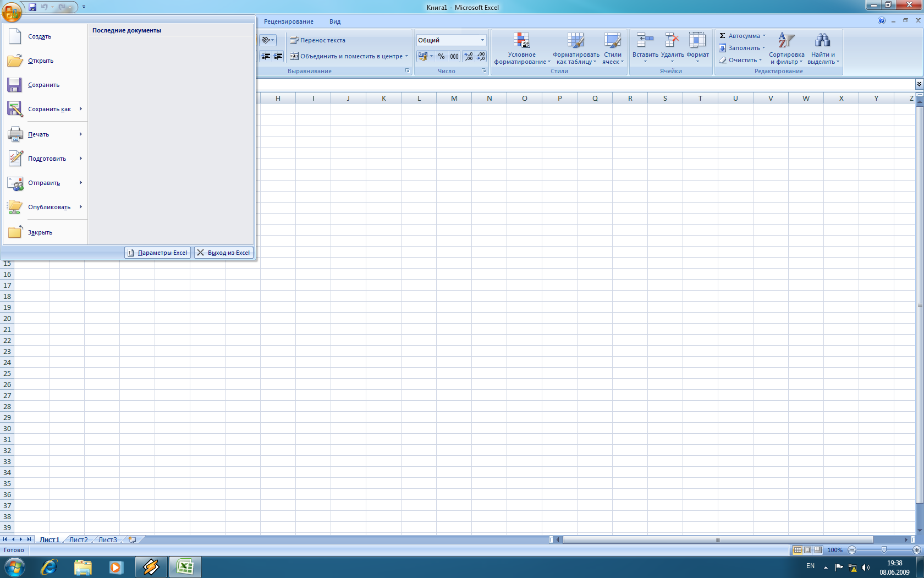Open the Вид ribbon tab
The height and width of the screenshot is (578, 924).
[335, 21]
